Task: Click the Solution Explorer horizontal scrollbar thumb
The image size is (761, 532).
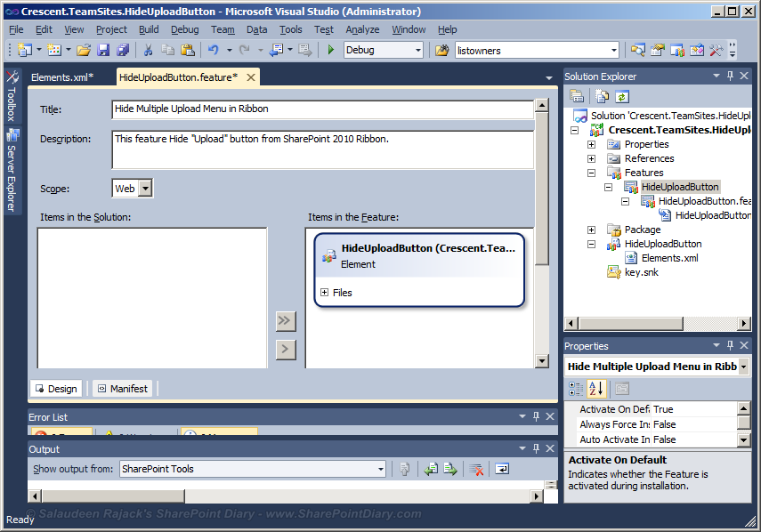Action: pos(631,324)
